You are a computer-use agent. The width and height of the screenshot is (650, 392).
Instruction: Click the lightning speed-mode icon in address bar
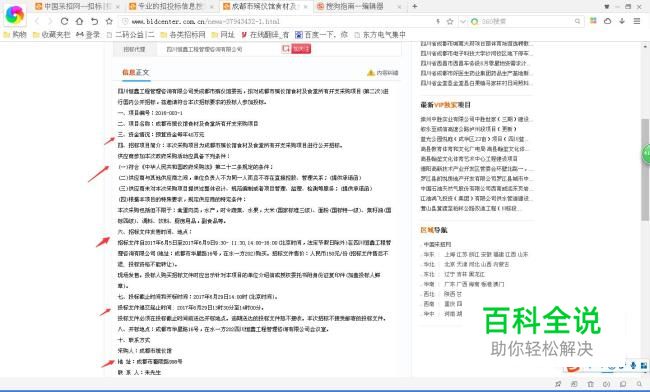click(438, 21)
